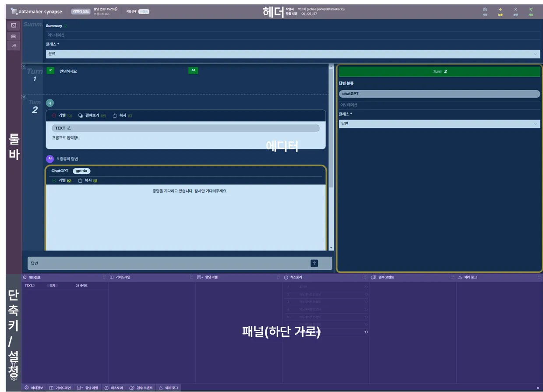The image size is (543, 392).
Task: Click the purple AI avatar icon
Action: coord(50,159)
